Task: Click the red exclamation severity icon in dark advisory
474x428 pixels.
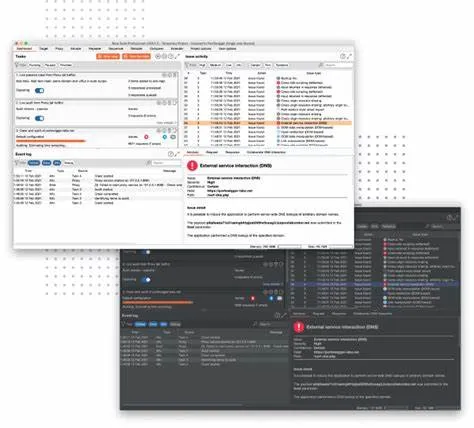Action: (299, 327)
